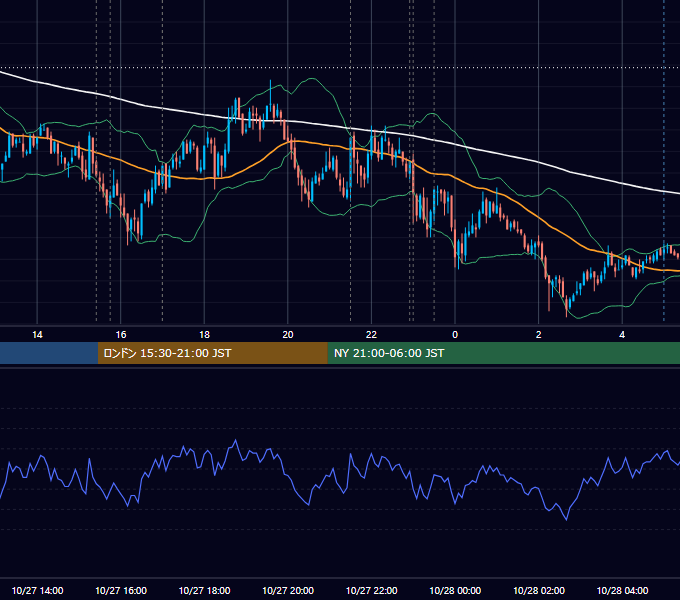Click the ロンドン 15:30-21:00 JST session bar

212,353
